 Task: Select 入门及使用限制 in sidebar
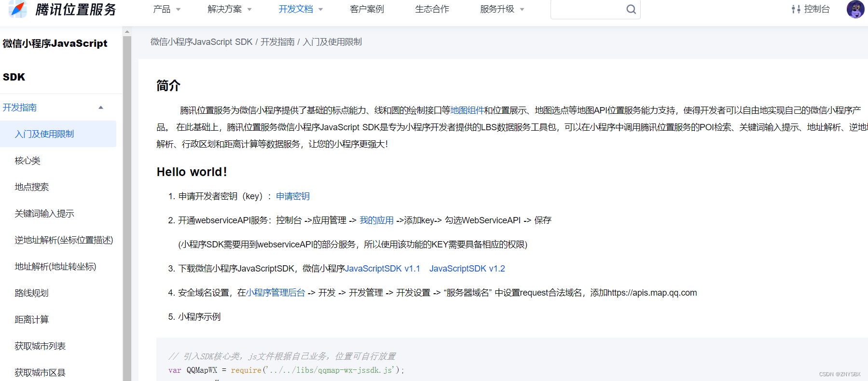[x=58, y=134]
